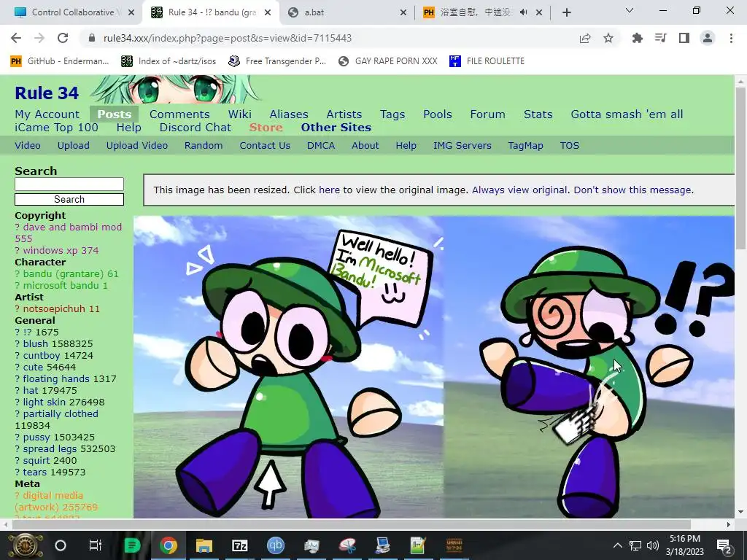747x560 pixels.
Task: Click the page vertical scrollbar thumb
Action: (740, 168)
